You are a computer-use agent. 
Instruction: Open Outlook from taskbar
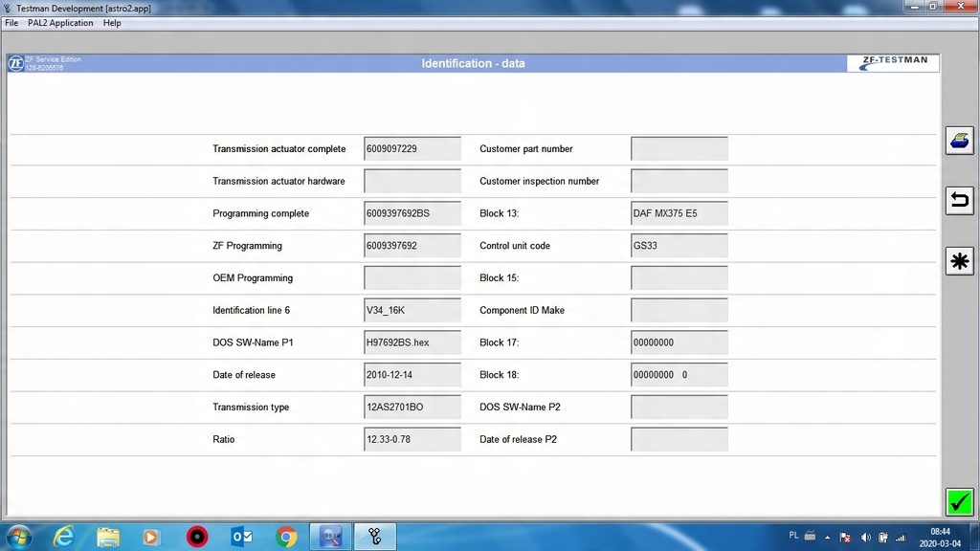point(241,537)
